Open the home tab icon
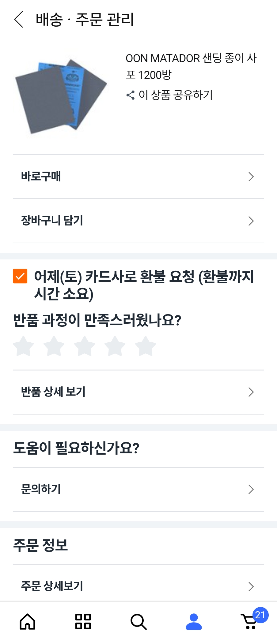Image resolution: width=277 pixels, height=644 pixels. [x=28, y=622]
